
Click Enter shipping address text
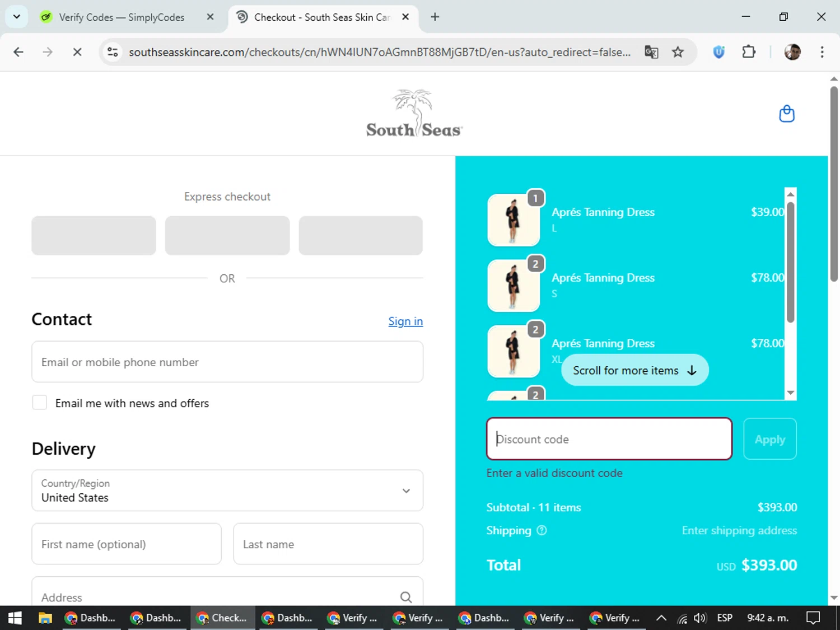point(739,530)
